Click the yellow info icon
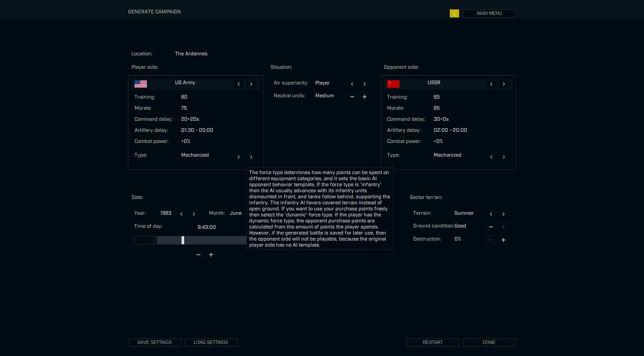644x356 pixels. 454,13
